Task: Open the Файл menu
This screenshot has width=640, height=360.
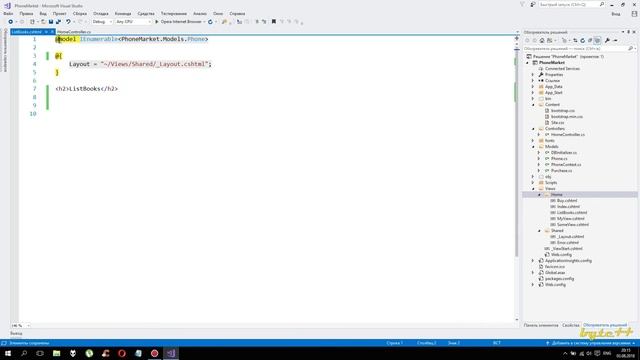Action: [8, 13]
